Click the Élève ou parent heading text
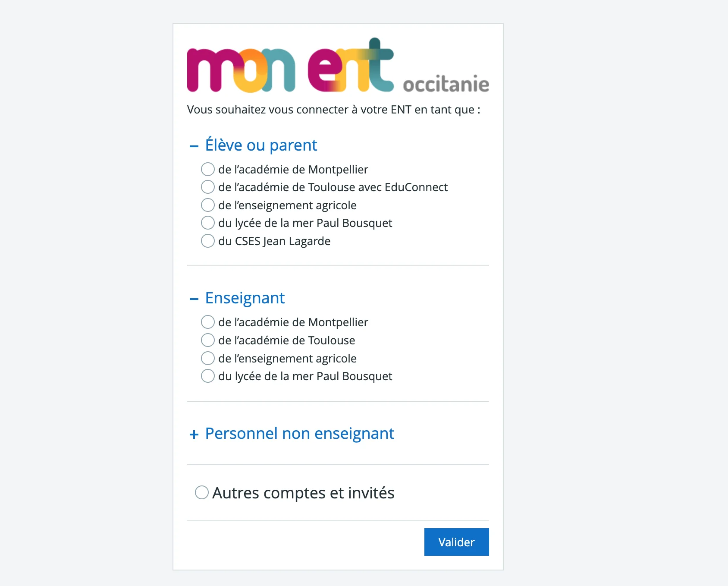The image size is (728, 586). [261, 145]
